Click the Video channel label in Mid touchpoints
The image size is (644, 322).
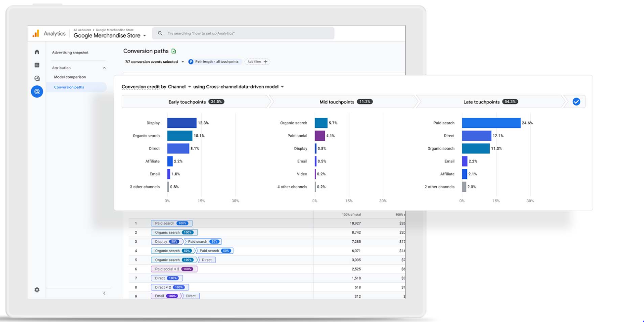pyautogui.click(x=302, y=174)
